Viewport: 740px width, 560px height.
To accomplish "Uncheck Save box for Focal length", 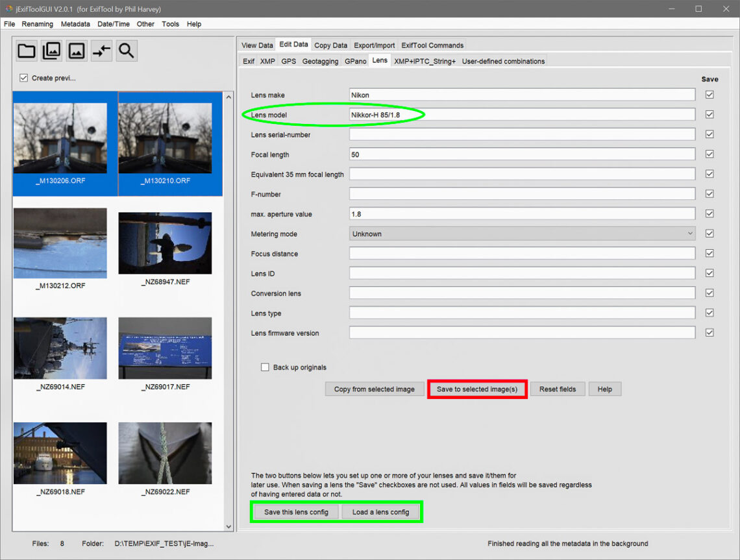I will pos(709,154).
